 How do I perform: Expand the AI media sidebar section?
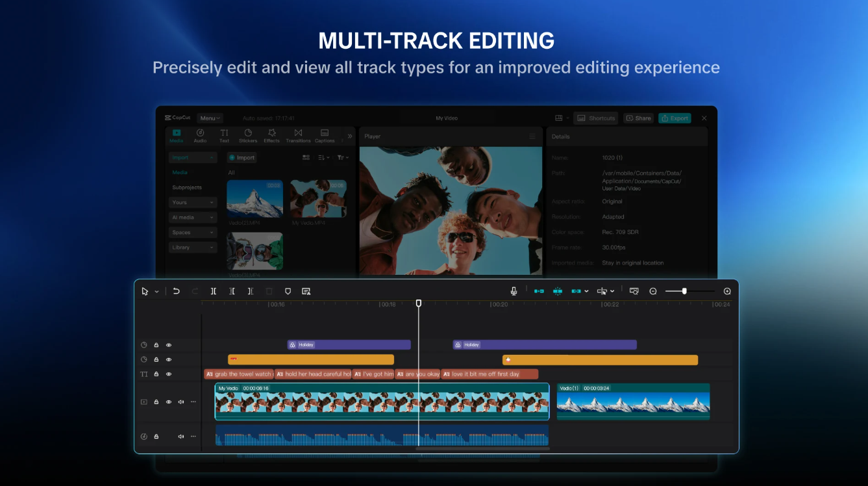click(x=193, y=217)
